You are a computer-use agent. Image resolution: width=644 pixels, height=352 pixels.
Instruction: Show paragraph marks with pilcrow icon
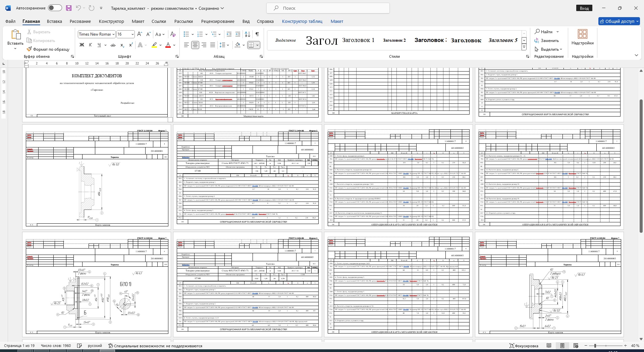(x=257, y=34)
